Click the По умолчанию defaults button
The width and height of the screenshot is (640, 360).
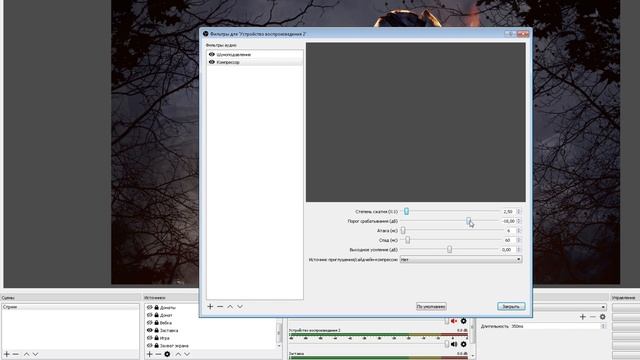coord(431,307)
